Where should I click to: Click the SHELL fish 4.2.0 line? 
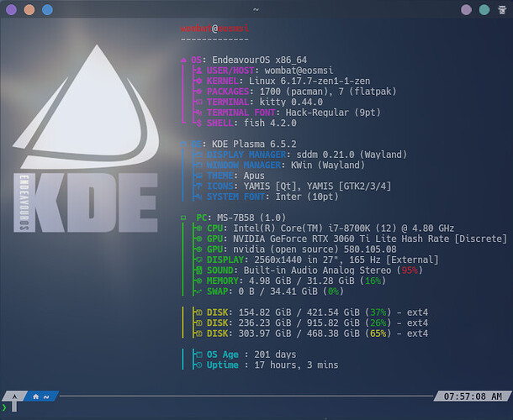point(252,124)
